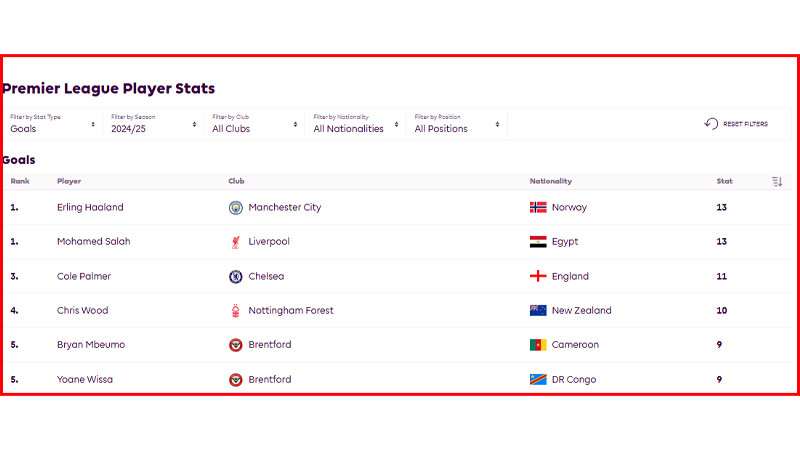Click the Cameroon flag icon
800x450 pixels.
(538, 345)
